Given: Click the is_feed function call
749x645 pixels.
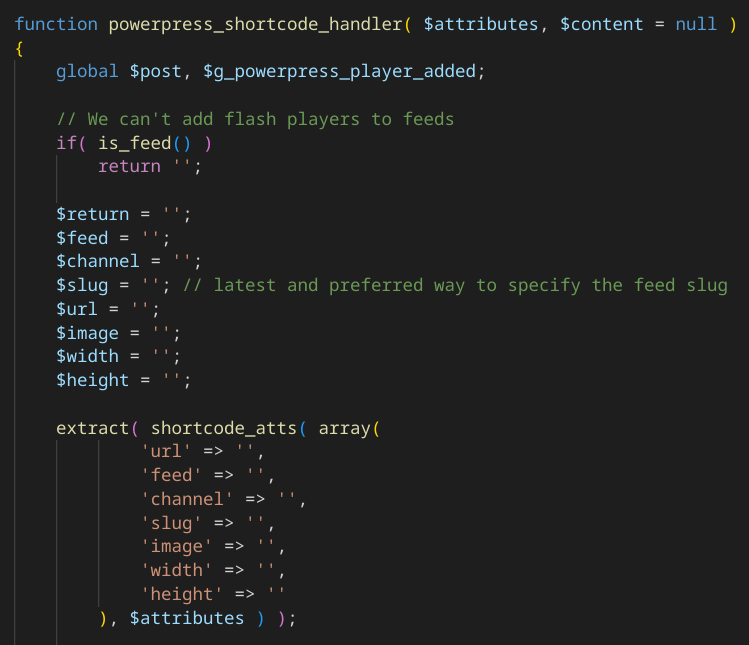Looking at the screenshot, I should [x=134, y=143].
